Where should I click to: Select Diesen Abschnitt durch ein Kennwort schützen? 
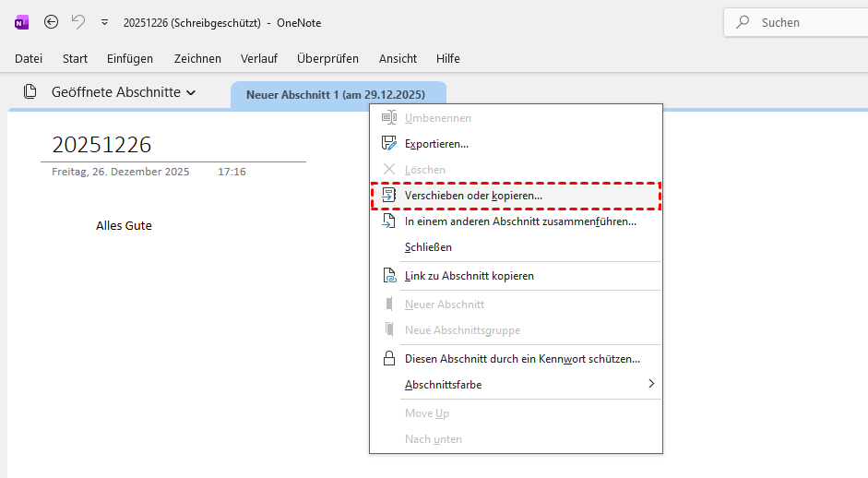(x=522, y=359)
